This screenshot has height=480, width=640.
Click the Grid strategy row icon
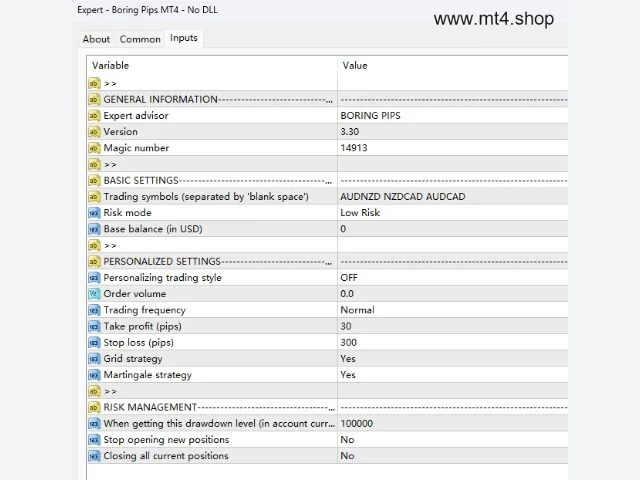coord(94,358)
